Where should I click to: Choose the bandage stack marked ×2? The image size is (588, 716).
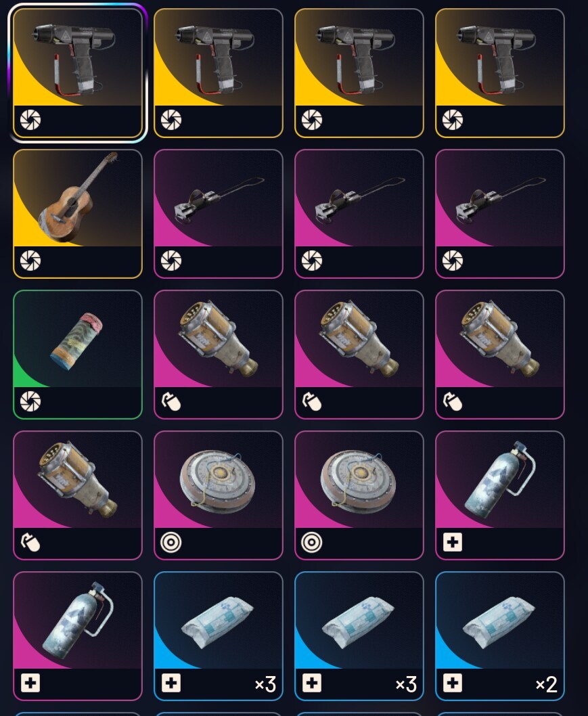click(x=500, y=635)
